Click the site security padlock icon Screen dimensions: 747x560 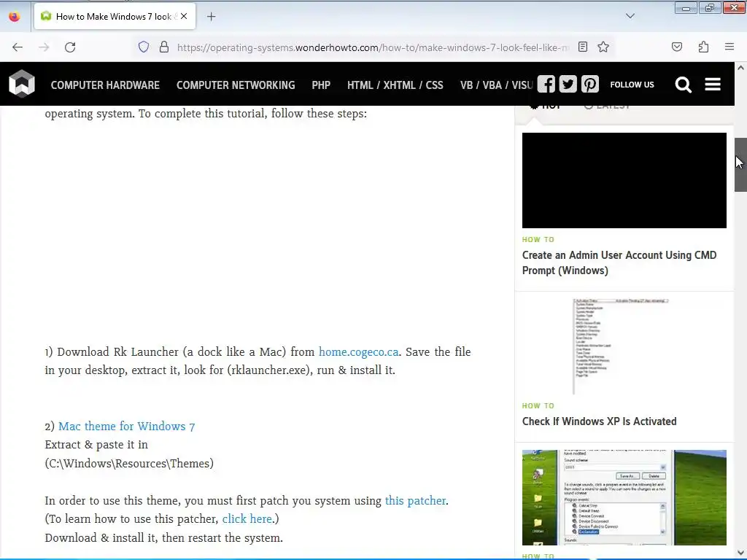(164, 47)
